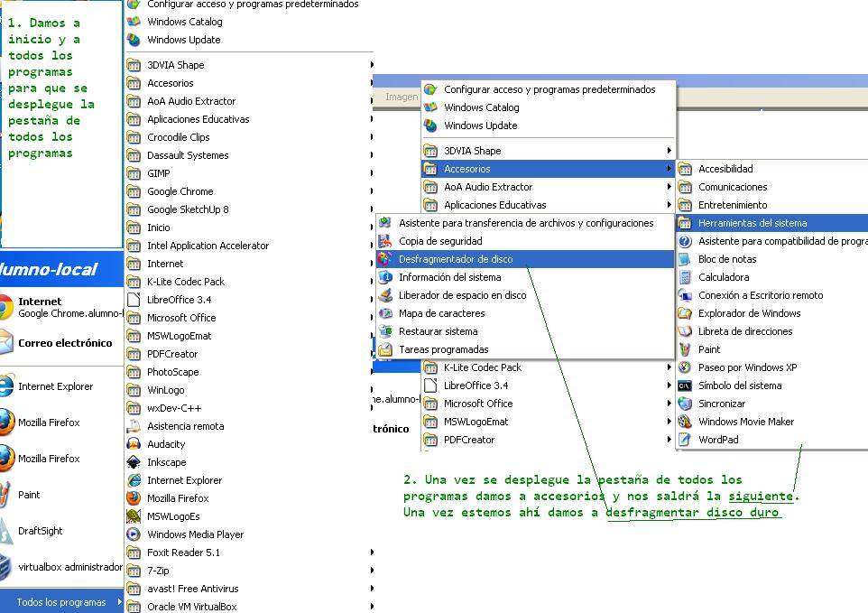Open the GIMP program folder
Screen dimensions: 868x613
click(249, 173)
